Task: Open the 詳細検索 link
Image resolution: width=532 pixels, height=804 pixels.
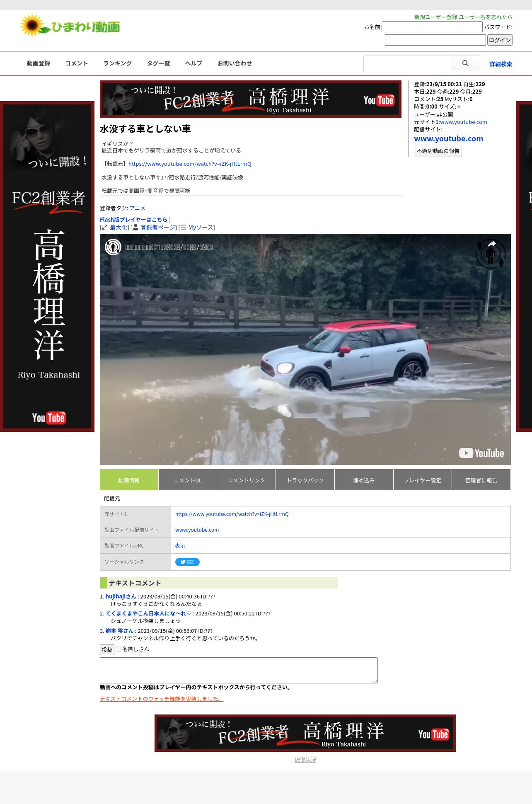Action: point(501,64)
